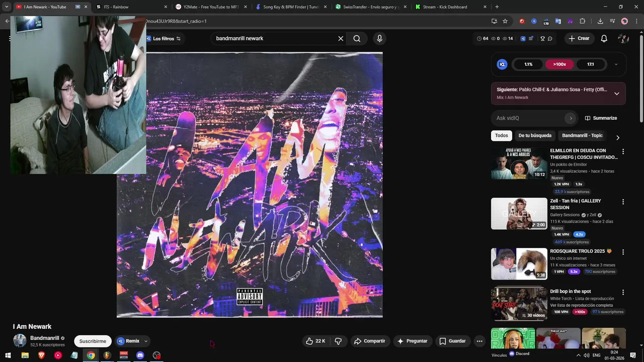
Task: Open Zell - Tan fría GALLERY SESSION thumbnail
Action: (519, 214)
